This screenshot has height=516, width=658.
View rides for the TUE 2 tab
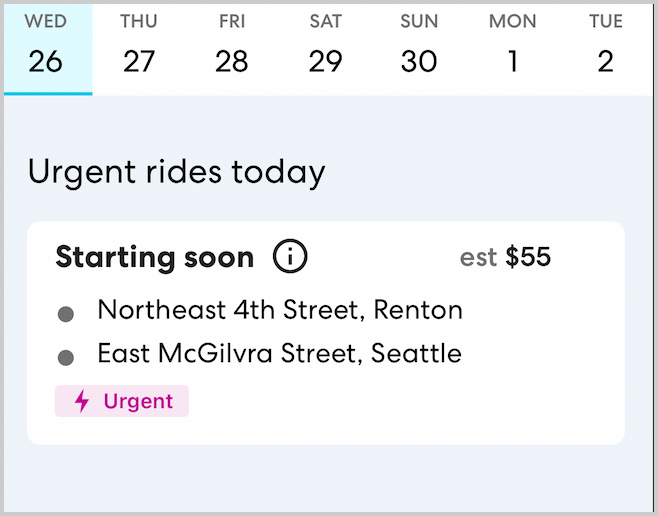pos(605,48)
